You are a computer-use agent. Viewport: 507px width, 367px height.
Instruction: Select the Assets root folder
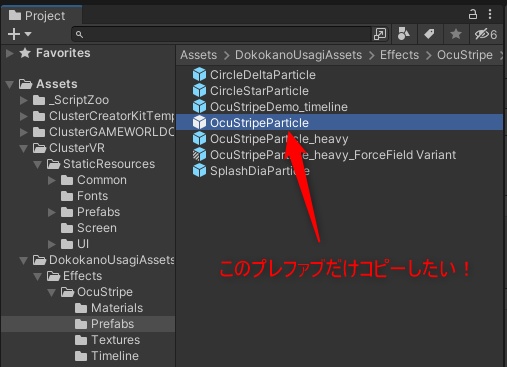88,84
